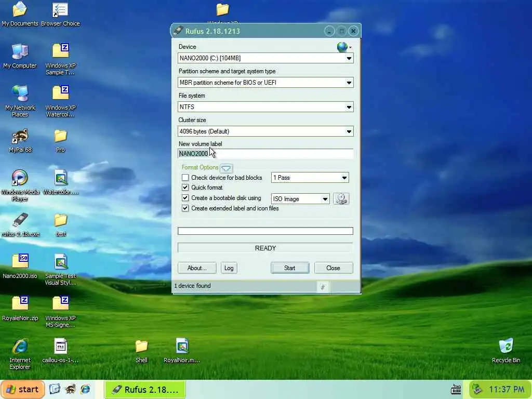The width and height of the screenshot is (532, 399).
Task: Open My Documents desktop icon
Action: pos(20,14)
